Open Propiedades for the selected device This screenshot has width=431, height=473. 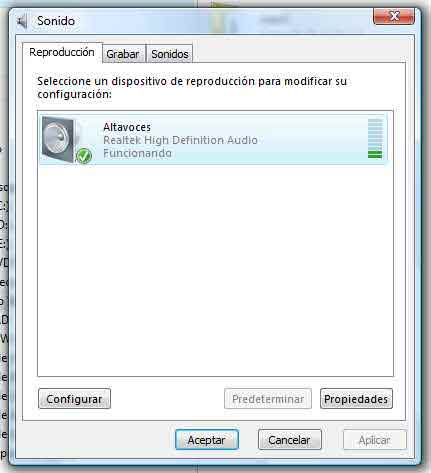click(x=356, y=399)
